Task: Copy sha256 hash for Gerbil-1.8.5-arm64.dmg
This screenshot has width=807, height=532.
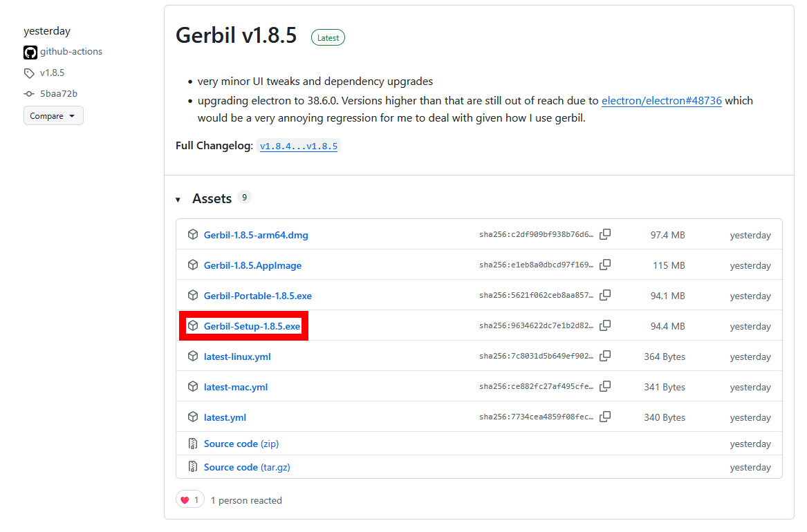Action: pyautogui.click(x=605, y=235)
